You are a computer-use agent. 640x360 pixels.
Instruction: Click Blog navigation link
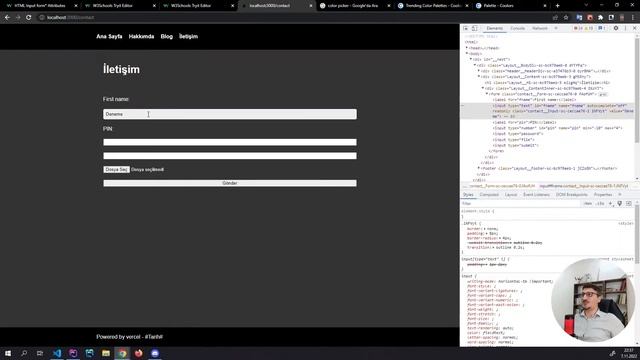pos(167,36)
